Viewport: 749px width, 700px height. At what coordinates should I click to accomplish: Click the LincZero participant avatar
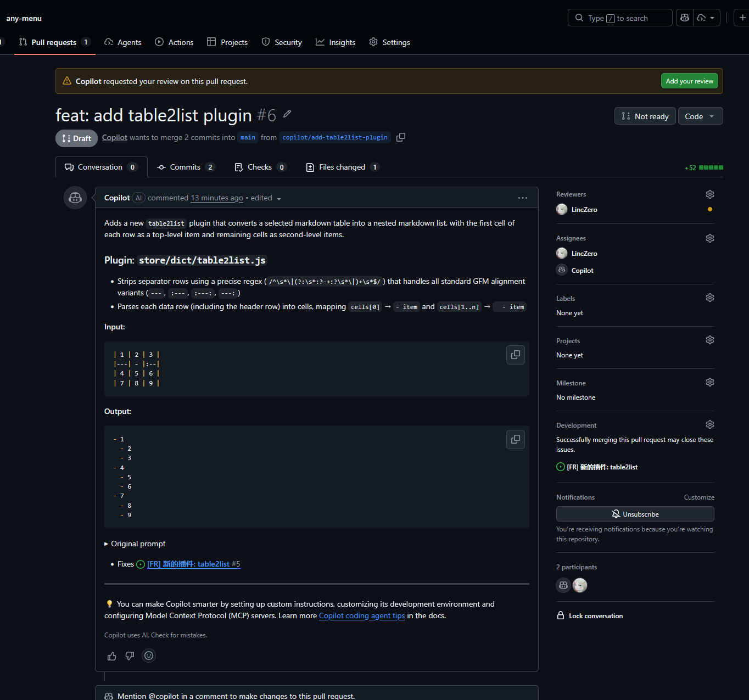[580, 585]
